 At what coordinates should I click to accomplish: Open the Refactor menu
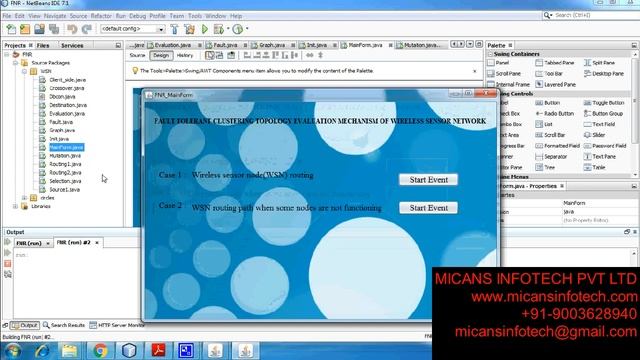pos(101,16)
